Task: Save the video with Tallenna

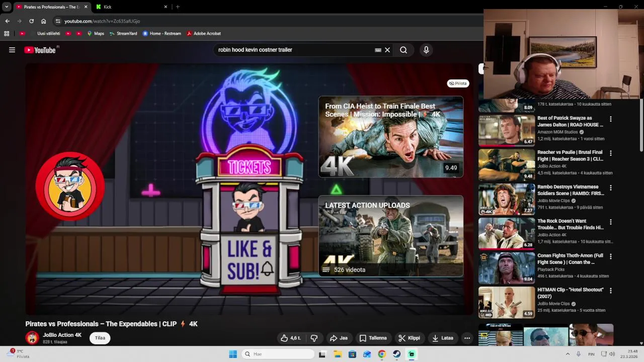Action: tap(373, 338)
